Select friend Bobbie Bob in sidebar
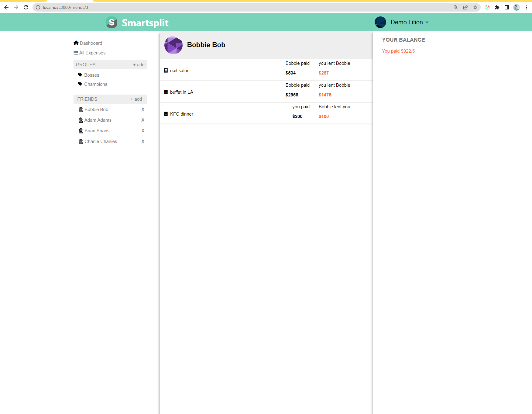 pyautogui.click(x=96, y=110)
